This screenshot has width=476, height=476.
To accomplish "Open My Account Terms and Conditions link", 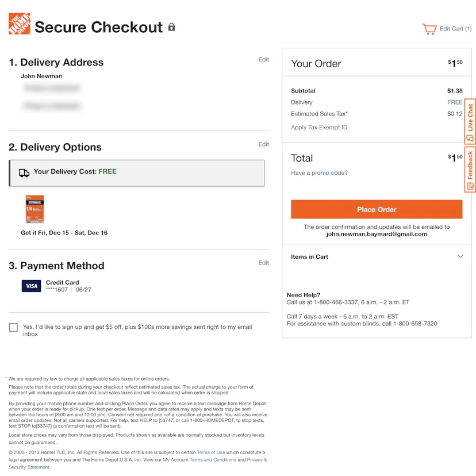I will pyautogui.click(x=199, y=460).
